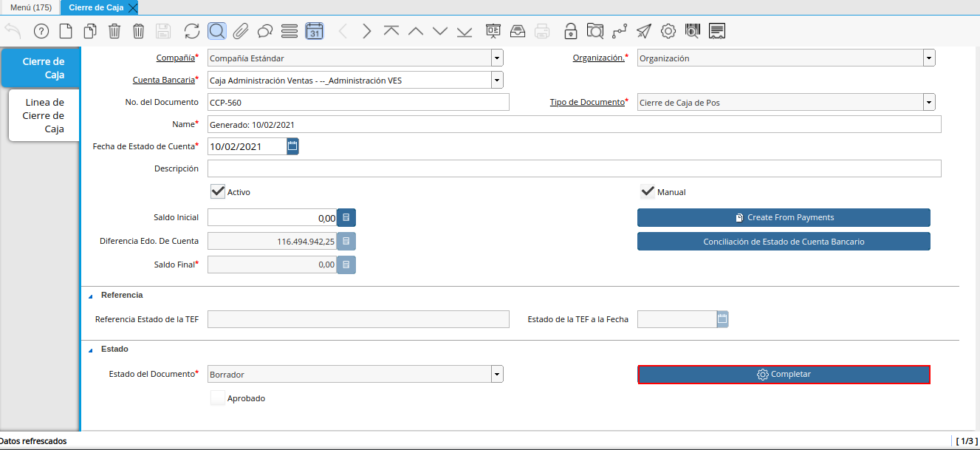Screen dimensions: 980x450
Task: Open the chat bubbles icon
Action: tap(265, 31)
